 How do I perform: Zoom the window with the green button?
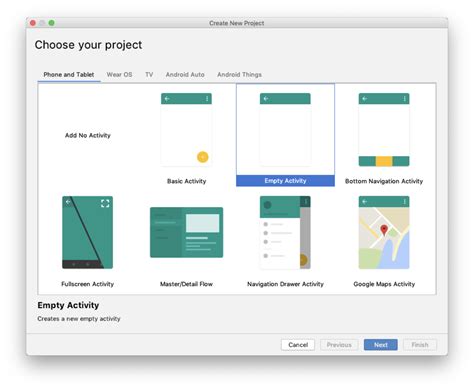(51, 23)
